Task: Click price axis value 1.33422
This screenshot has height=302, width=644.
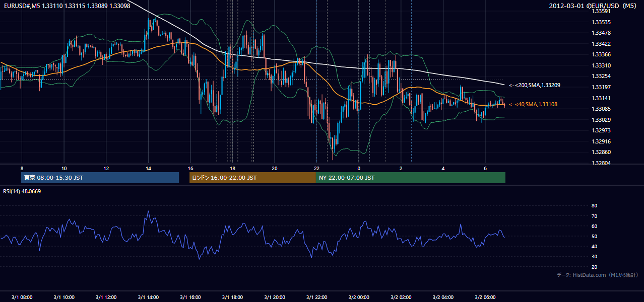Action: [601, 44]
